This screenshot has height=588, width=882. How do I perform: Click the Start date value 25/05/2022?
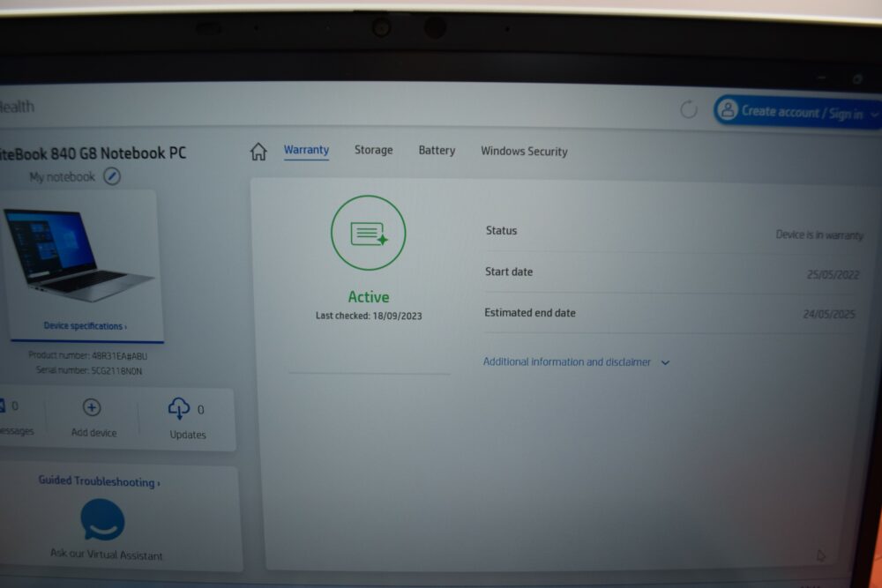tap(833, 274)
